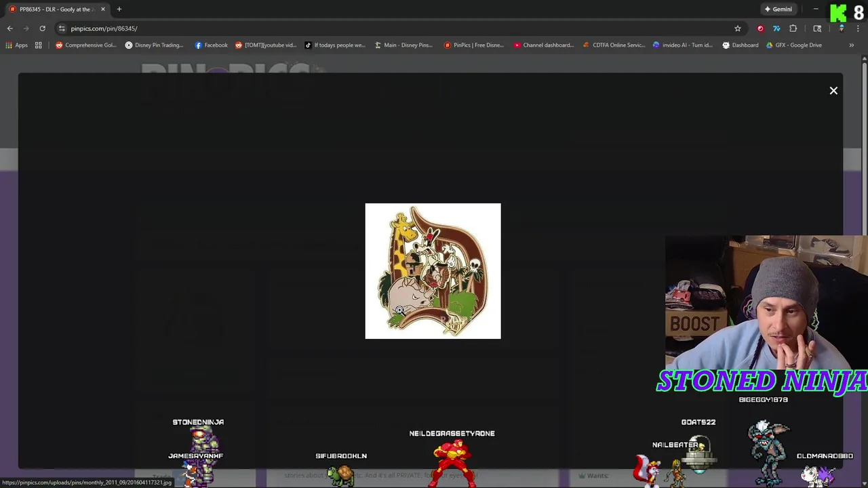The image size is (868, 488).
Task: Open the red circular extension icon
Action: point(760,28)
